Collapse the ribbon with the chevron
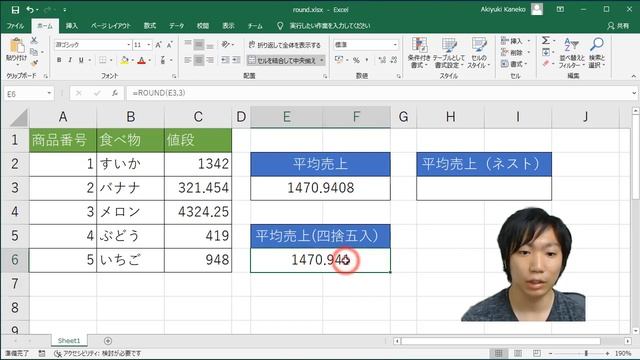This screenshot has height=360, width=640. coord(633,76)
